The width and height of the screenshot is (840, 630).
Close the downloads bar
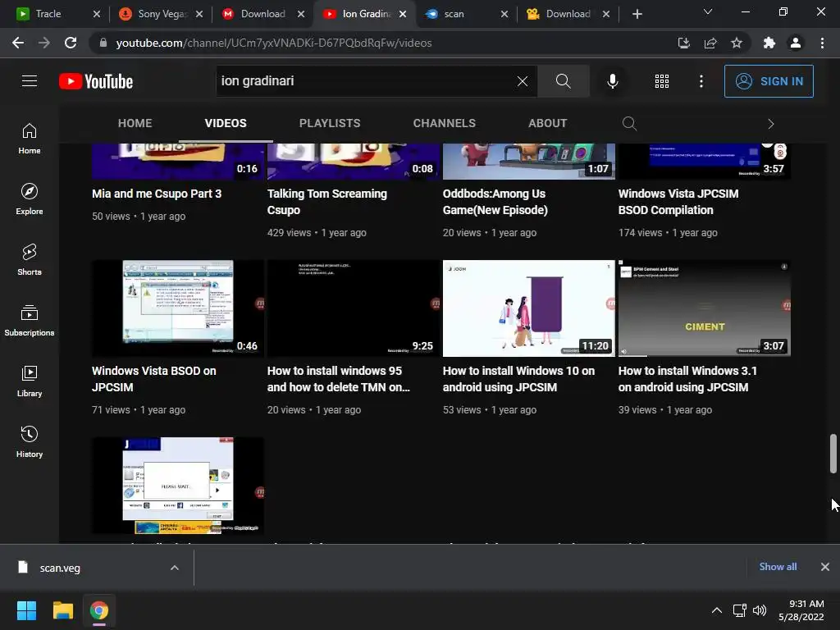click(825, 567)
